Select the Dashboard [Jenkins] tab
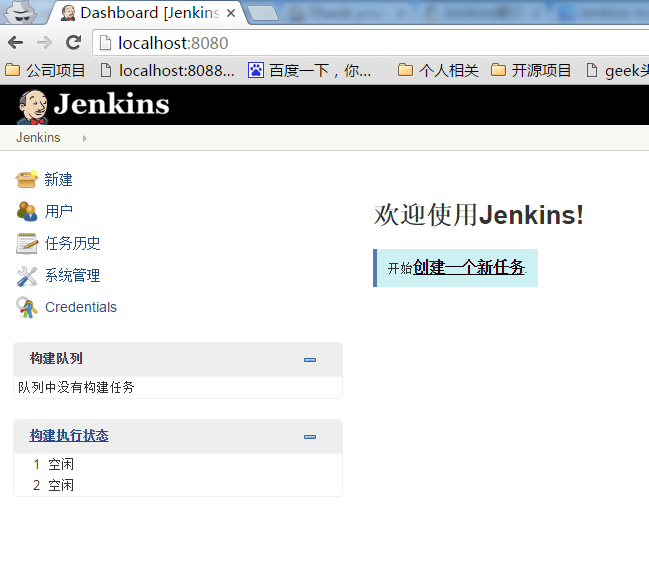The image size is (649, 561). tap(147, 13)
